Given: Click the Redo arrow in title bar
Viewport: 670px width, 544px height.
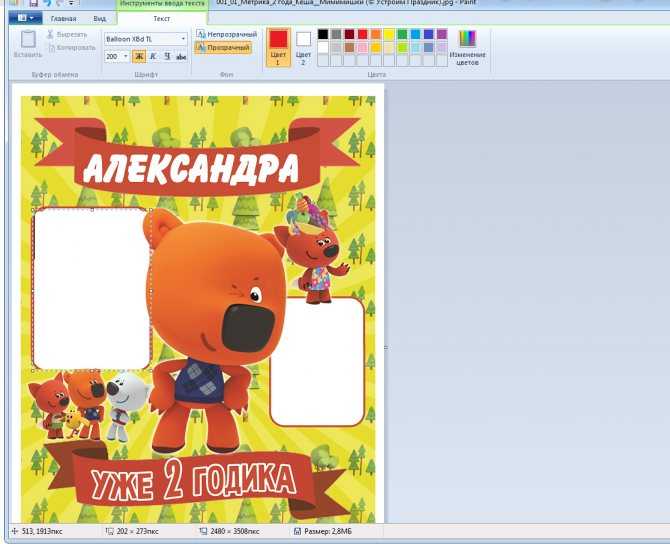Looking at the screenshot, I should pyautogui.click(x=60, y=3).
